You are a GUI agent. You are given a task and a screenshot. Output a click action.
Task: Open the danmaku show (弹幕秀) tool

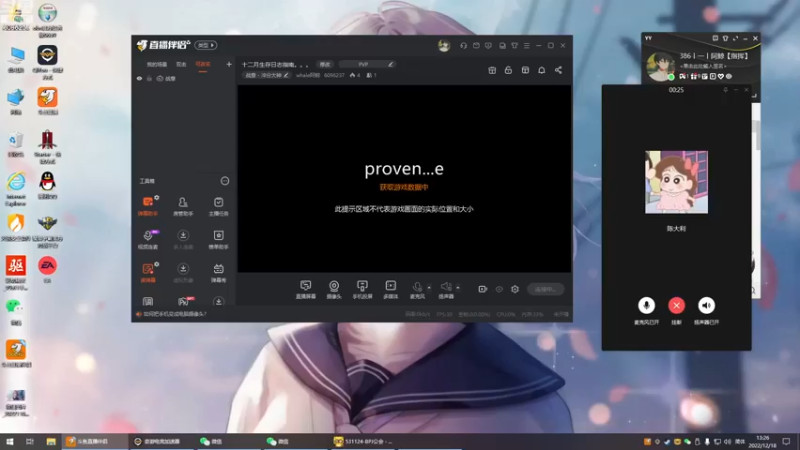[x=218, y=272]
